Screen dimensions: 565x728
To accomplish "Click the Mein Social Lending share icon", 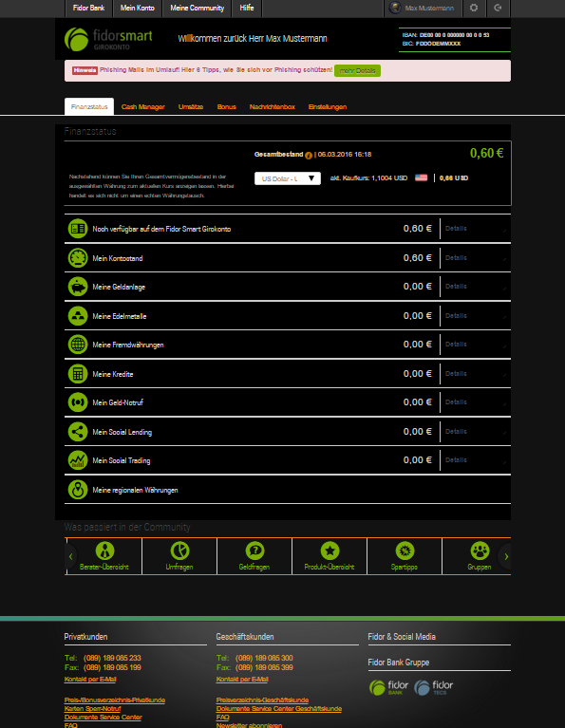I will [78, 432].
